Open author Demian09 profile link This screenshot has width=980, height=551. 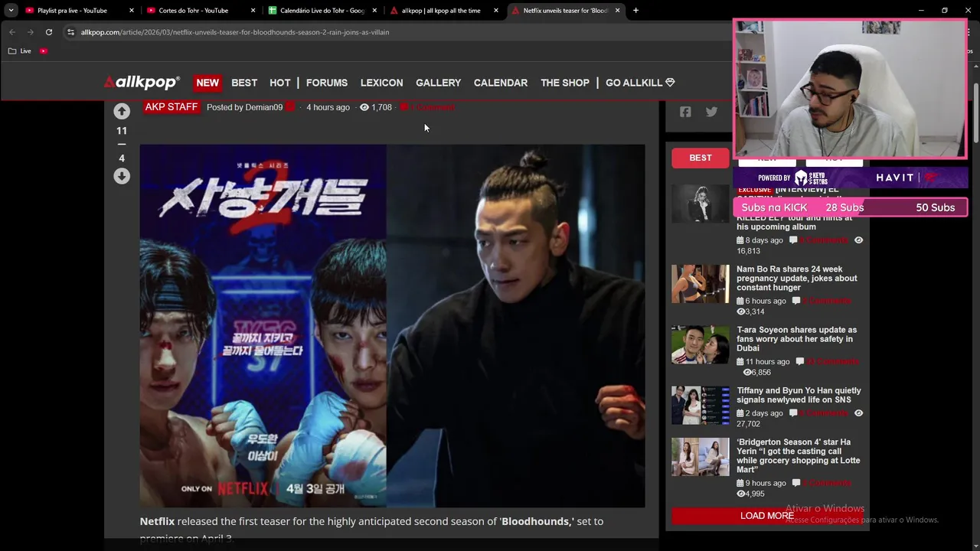(264, 107)
